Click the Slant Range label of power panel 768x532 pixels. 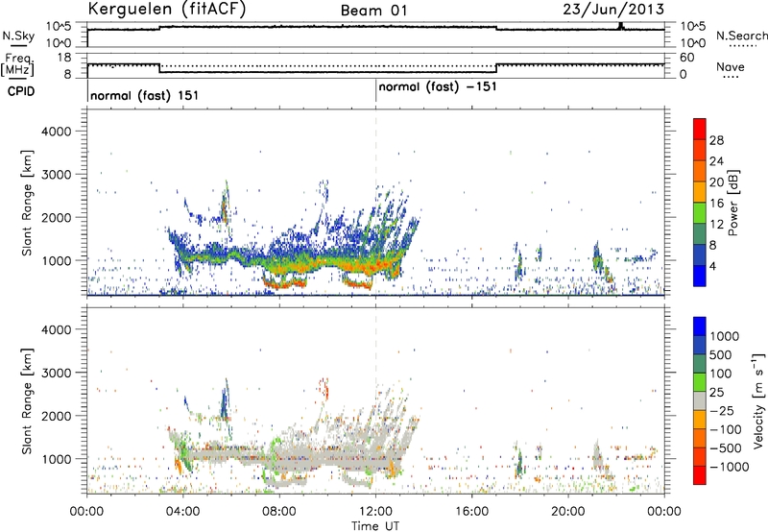tap(27, 203)
